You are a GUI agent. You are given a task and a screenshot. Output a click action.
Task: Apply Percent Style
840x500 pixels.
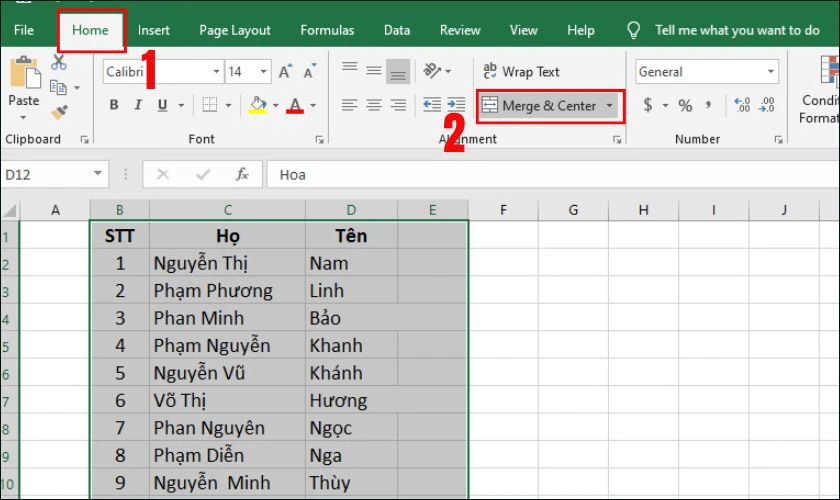pos(685,105)
